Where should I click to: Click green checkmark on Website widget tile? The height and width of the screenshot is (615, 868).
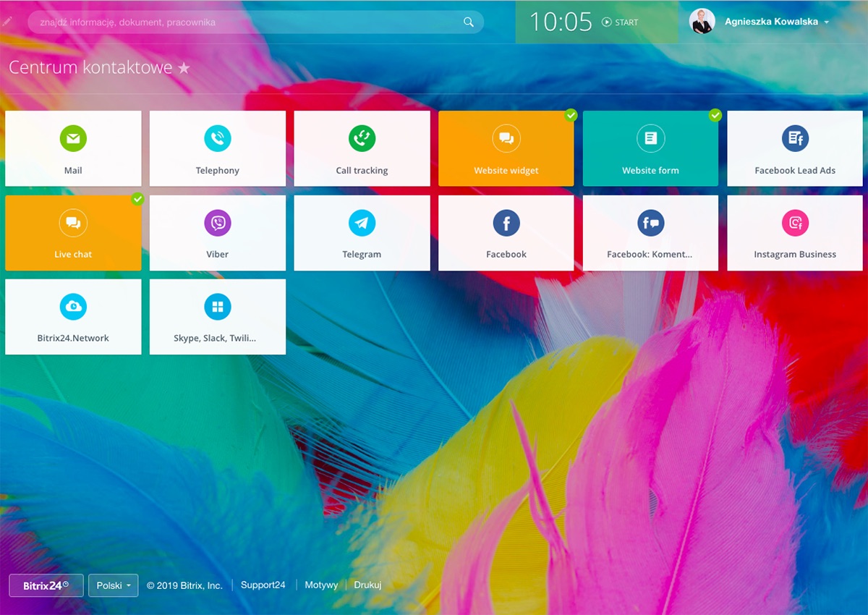(571, 115)
